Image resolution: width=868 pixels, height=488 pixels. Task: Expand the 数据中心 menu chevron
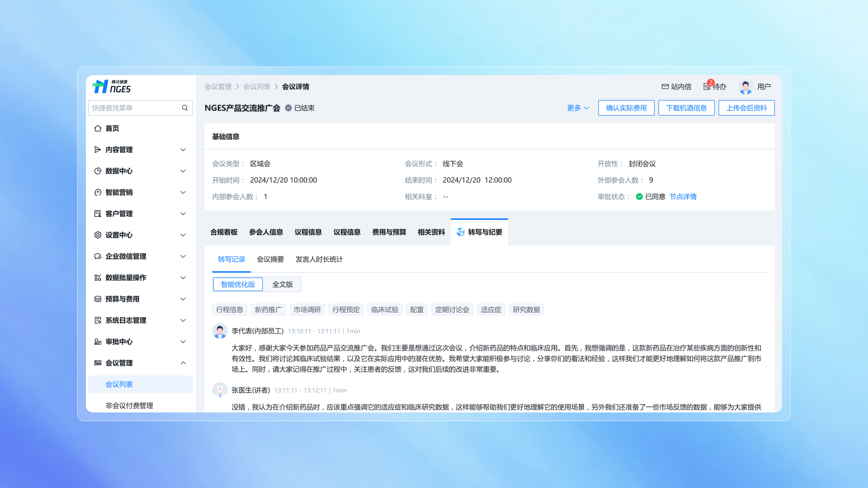(183, 171)
